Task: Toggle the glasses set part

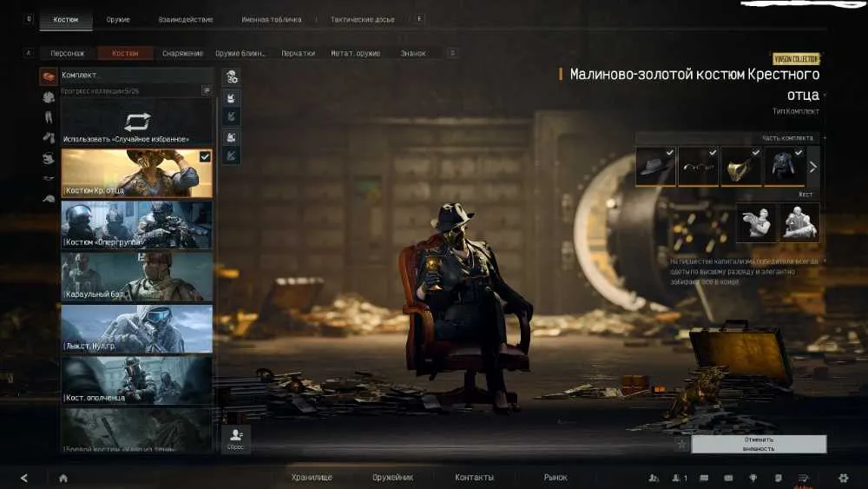Action: click(x=699, y=166)
